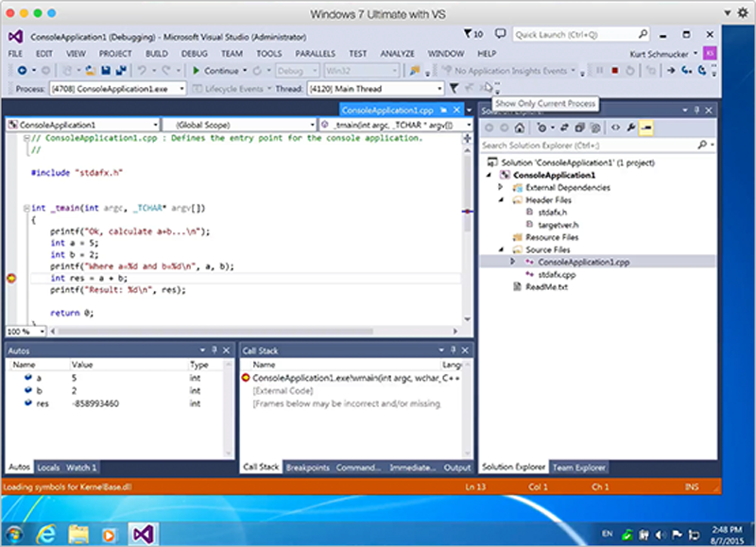
Task: Select stdafx.h in Header Files
Action: [552, 212]
